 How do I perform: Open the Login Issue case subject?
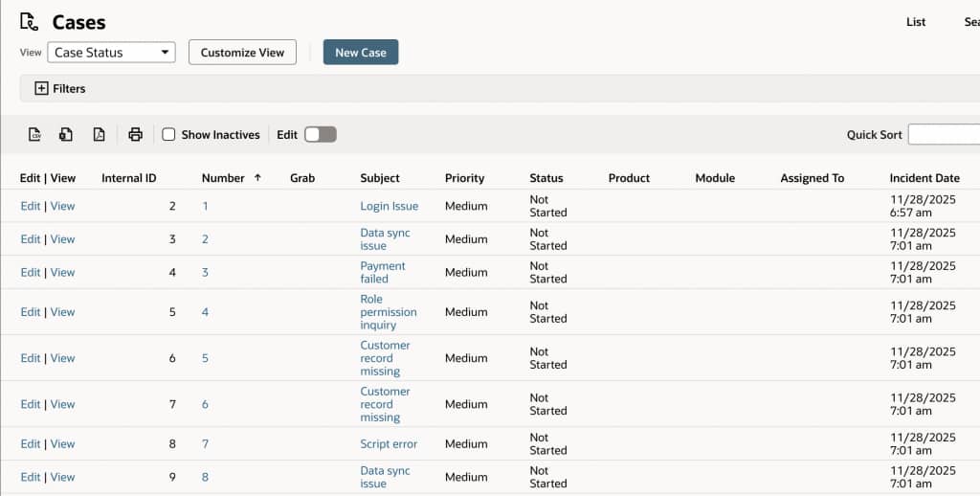click(389, 206)
